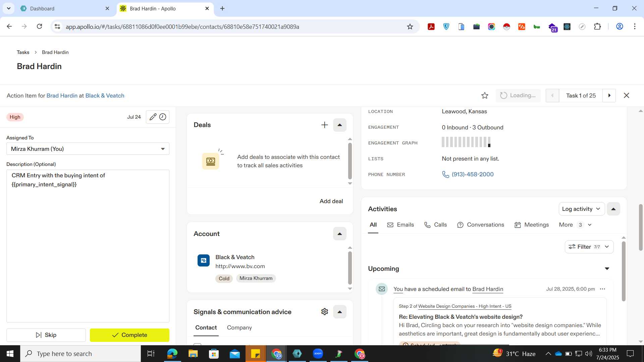This screenshot has height=362, width=644.
Task: Open Brad Hardin contact link in header
Action: click(62, 96)
